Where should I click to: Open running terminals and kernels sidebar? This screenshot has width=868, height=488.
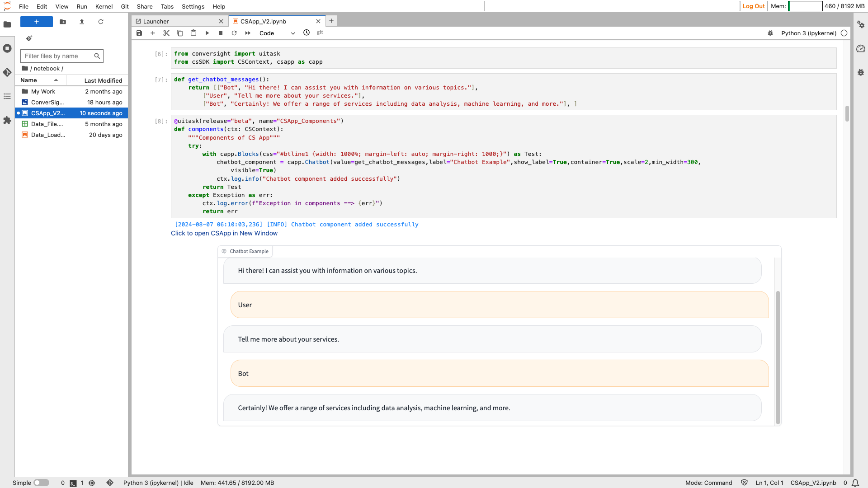click(7, 48)
